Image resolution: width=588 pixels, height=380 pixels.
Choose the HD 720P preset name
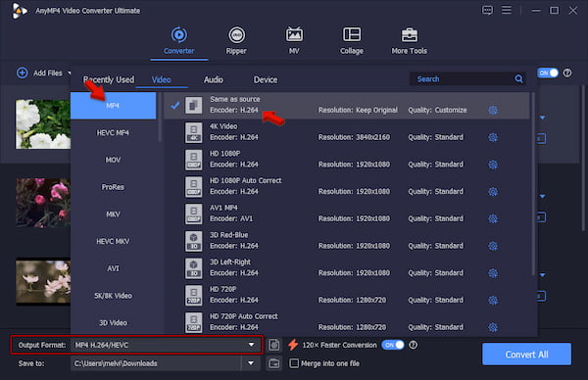(222, 289)
